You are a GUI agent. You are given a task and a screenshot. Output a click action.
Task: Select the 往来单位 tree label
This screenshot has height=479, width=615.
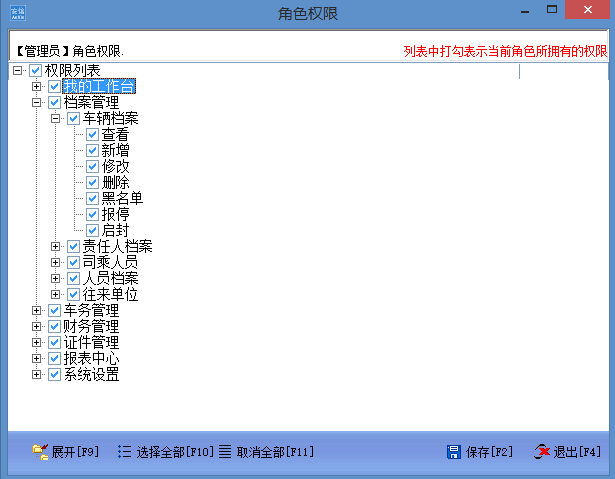coord(110,294)
